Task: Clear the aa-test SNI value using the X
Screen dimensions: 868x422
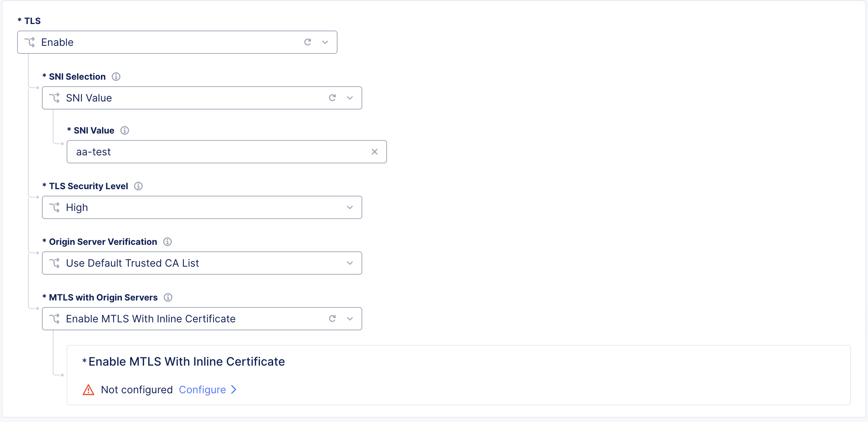Action: [374, 152]
